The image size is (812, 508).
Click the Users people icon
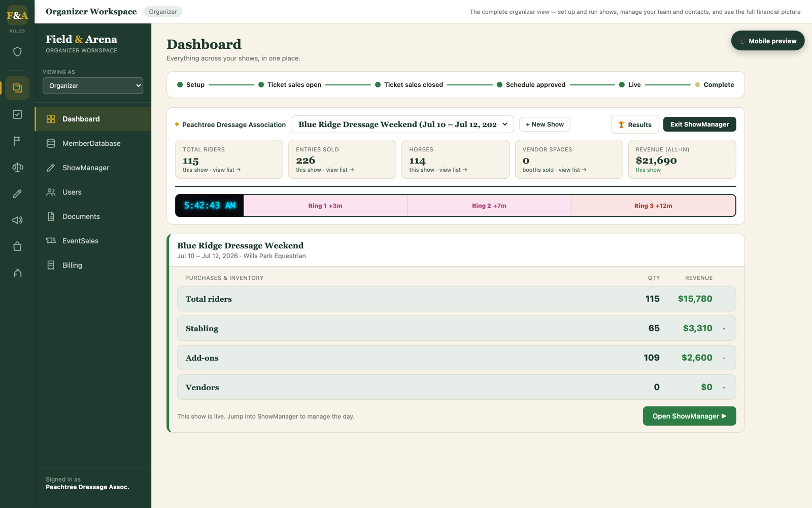point(51,192)
